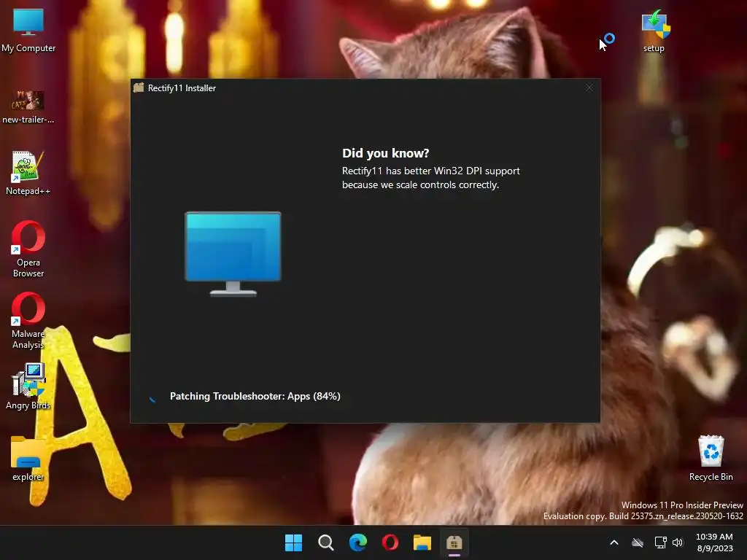
Task: Select the new-trailer video file on desktop
Action: click(28, 107)
